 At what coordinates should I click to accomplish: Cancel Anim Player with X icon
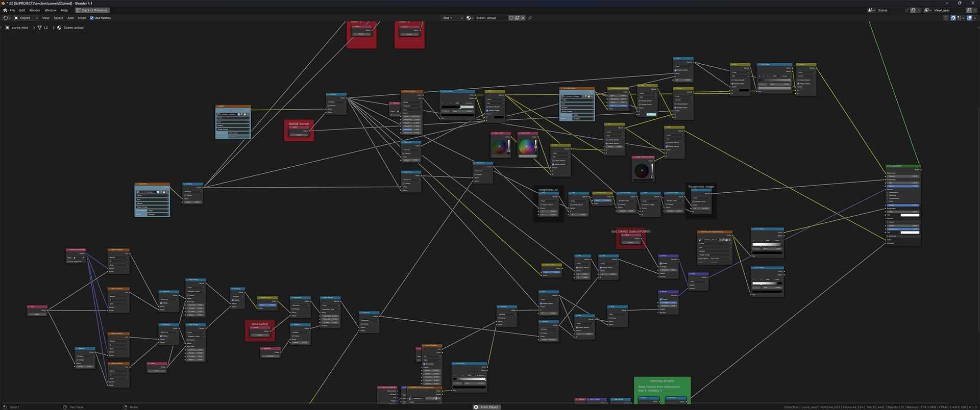point(476,407)
